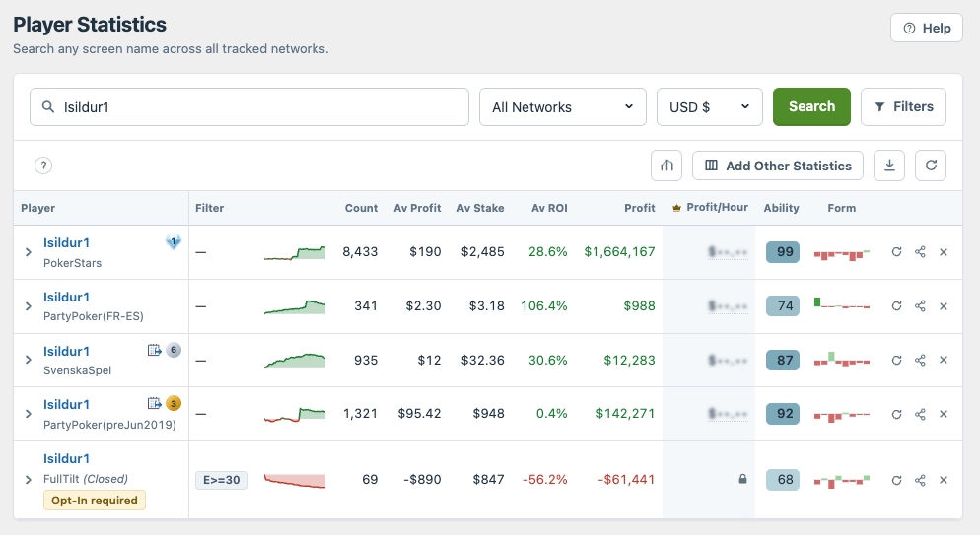Expand the FullTilt (Closed) Isildur1 row
Screen dimensions: 980x535
coord(29,480)
